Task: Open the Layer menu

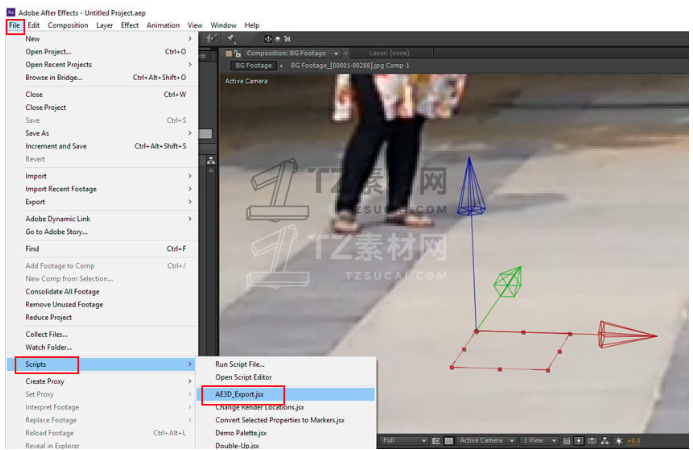Action: 105,26
